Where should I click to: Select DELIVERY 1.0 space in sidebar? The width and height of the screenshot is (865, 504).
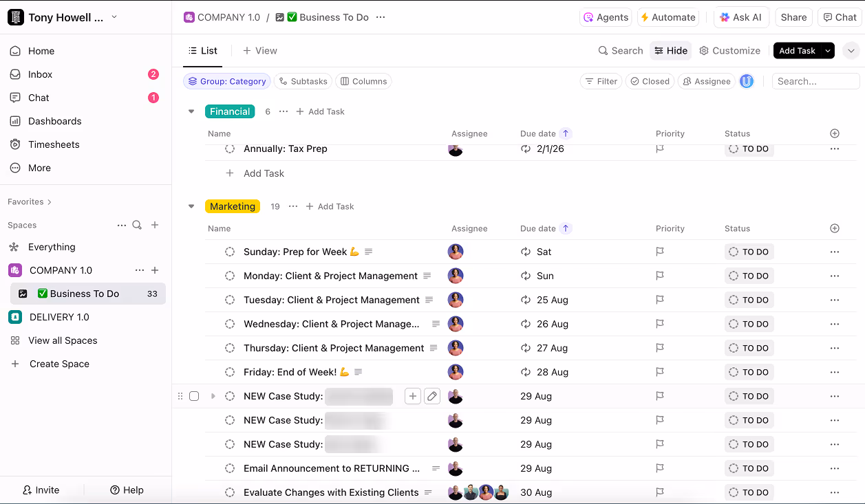[59, 317]
